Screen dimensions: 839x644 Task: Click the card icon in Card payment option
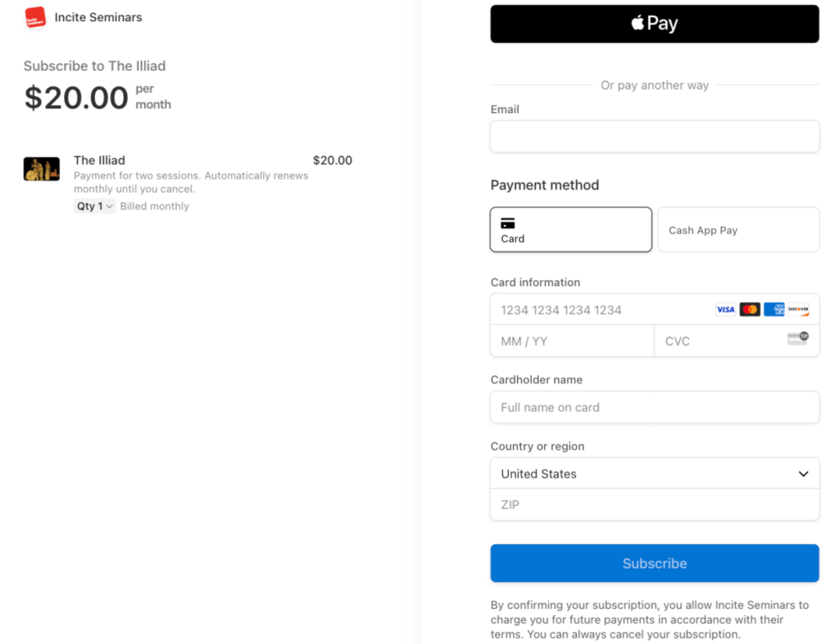point(508,223)
